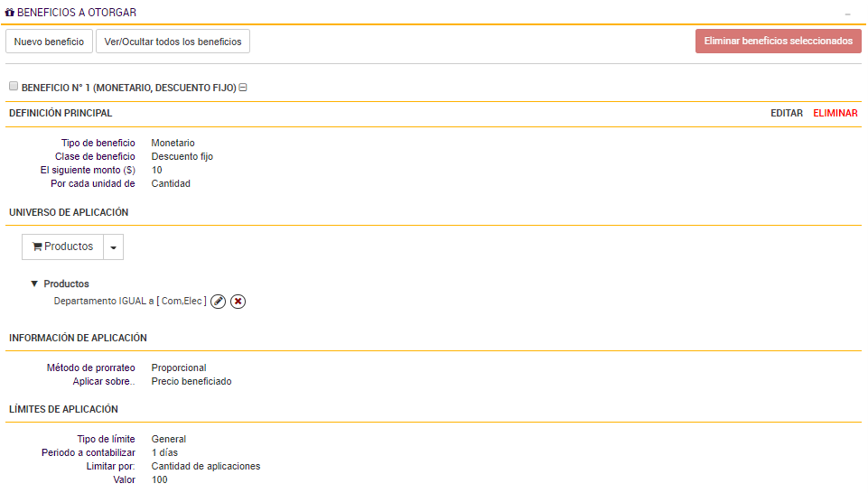Select the Departamento IGUAL a [Com,Elec] condition text
Viewport: 868px width, 493px height.
click(x=129, y=302)
